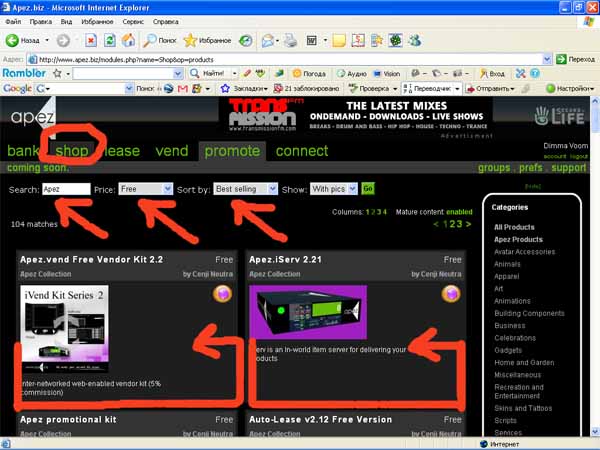This screenshot has width=600, height=450.
Task: Switch to the lease tab
Action: click(122, 151)
